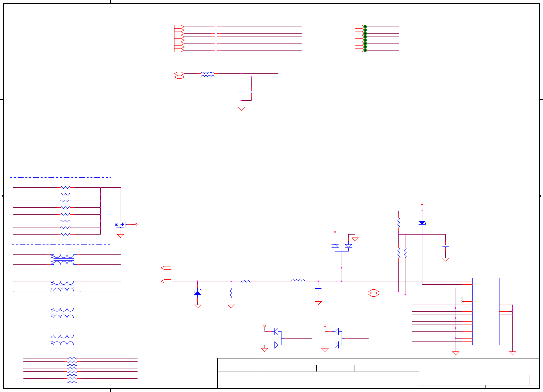Select the large blue IC rectangle symbol

pos(486,311)
